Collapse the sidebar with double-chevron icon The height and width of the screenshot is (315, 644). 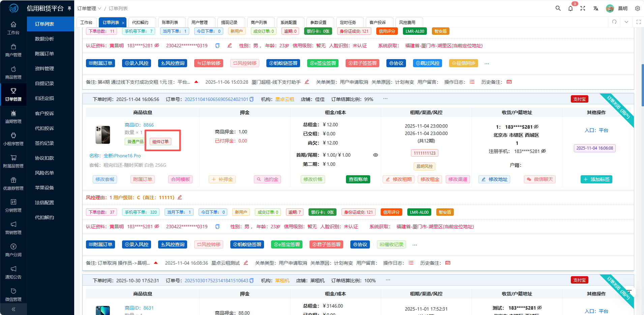(x=13, y=309)
